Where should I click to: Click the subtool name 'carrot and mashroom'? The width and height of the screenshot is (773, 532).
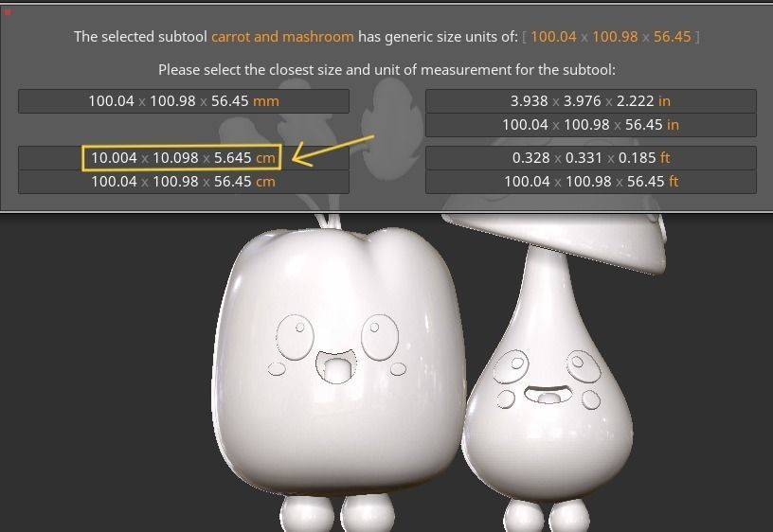coord(282,37)
